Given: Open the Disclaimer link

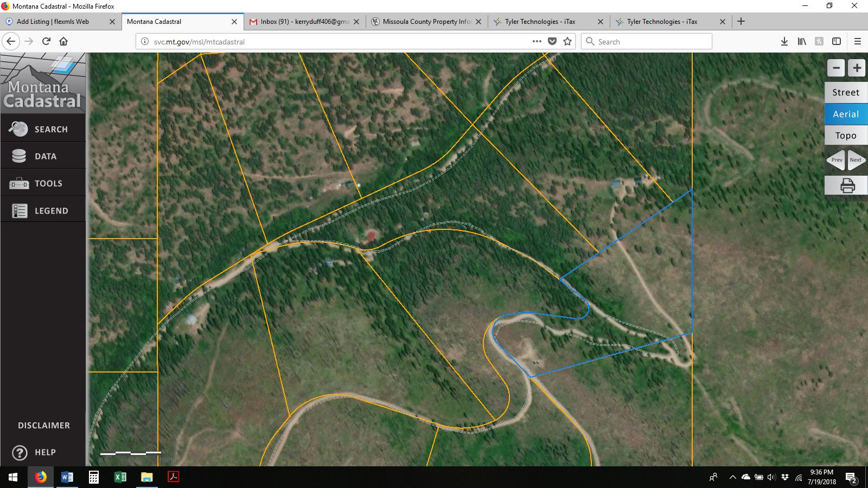Looking at the screenshot, I should point(43,426).
